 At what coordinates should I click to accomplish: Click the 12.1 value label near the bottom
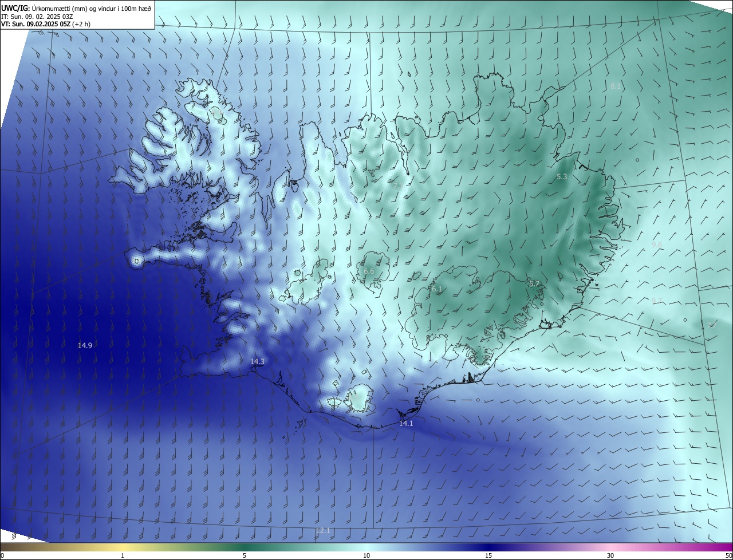tap(323, 531)
